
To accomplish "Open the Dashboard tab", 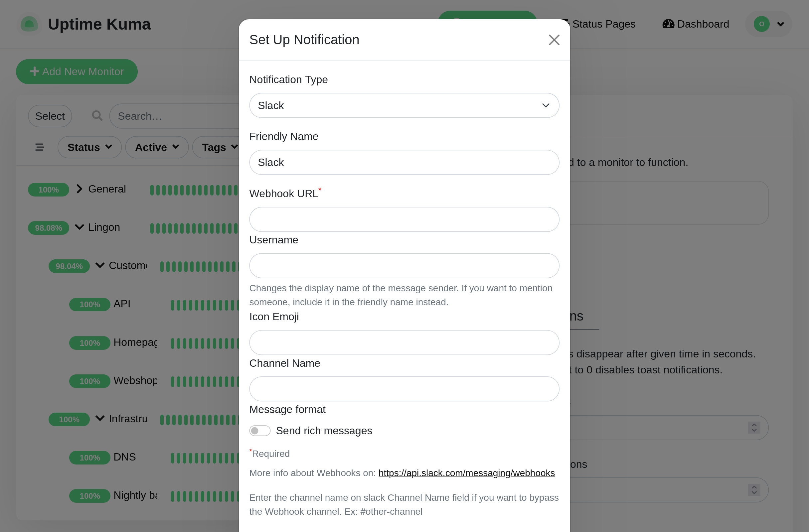I will click(696, 24).
